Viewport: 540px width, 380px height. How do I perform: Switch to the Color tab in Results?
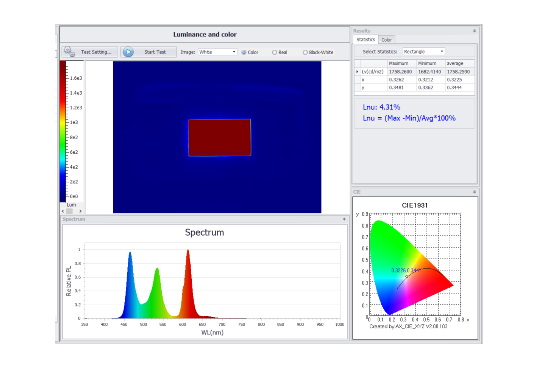click(x=387, y=40)
